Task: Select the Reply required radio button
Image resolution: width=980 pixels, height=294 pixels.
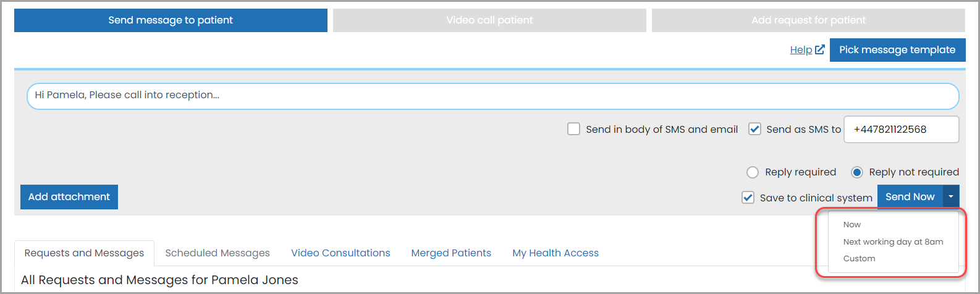Action: pos(753,172)
